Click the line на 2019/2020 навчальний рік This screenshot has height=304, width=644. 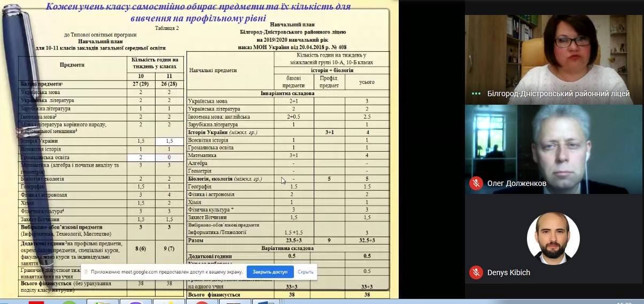(x=293, y=40)
